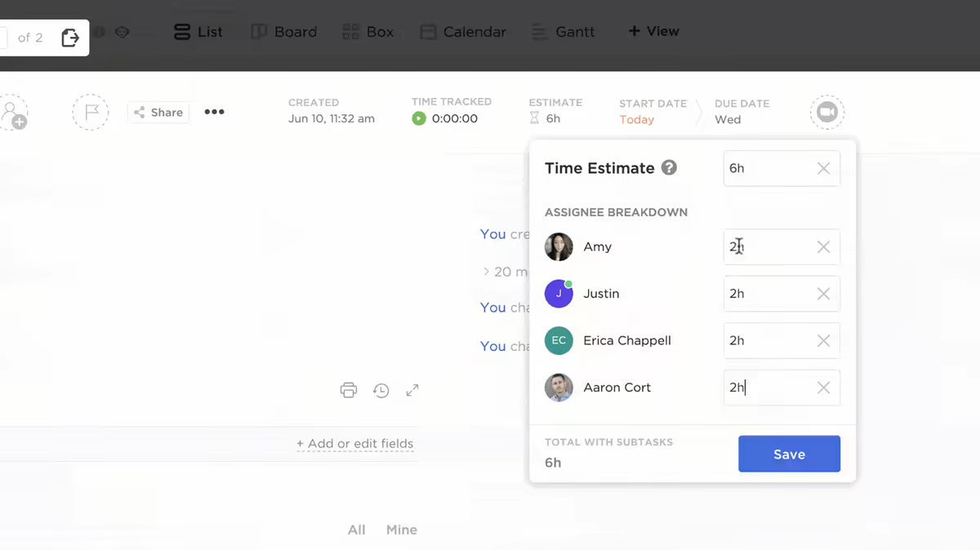Record a video clip for the task
The height and width of the screenshot is (550, 980).
tap(826, 112)
